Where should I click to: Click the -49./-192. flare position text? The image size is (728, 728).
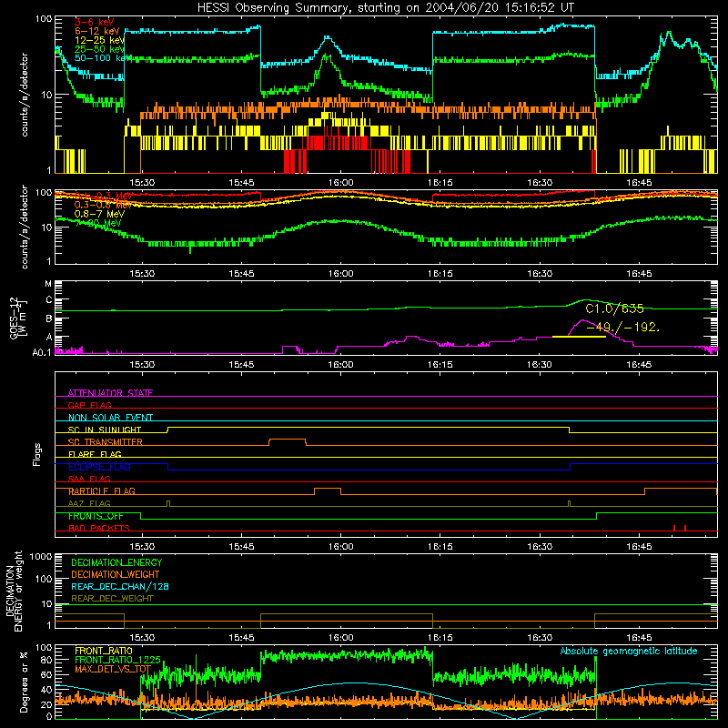click(x=623, y=327)
